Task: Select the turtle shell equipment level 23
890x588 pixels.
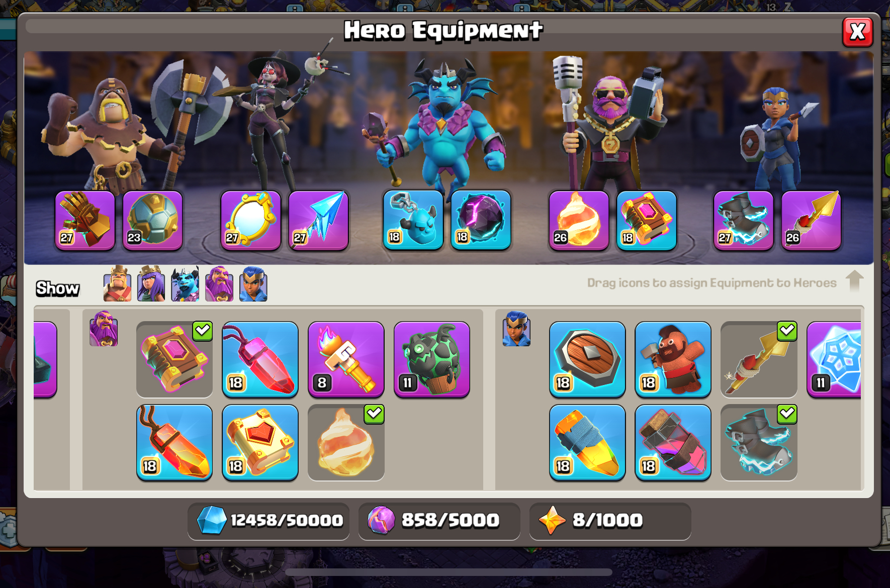Action: click(152, 220)
